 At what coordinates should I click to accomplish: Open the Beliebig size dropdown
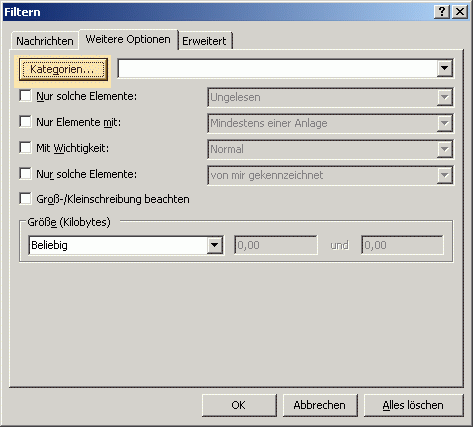[215, 245]
